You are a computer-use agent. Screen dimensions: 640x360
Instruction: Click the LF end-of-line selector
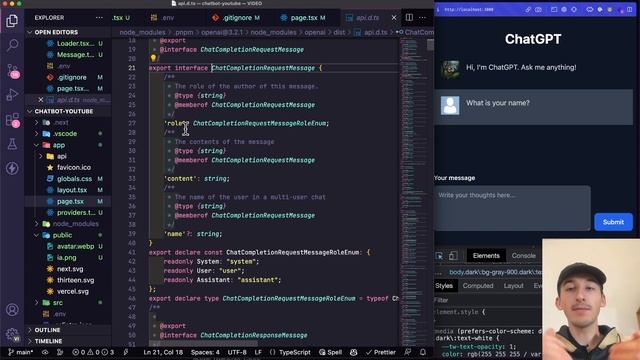[258, 352]
